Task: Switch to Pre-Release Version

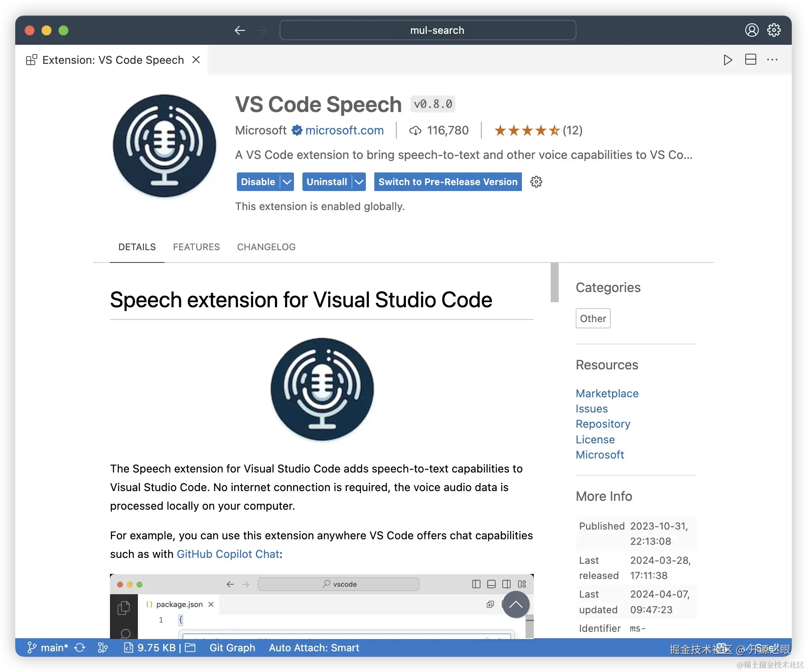Action: tap(448, 182)
